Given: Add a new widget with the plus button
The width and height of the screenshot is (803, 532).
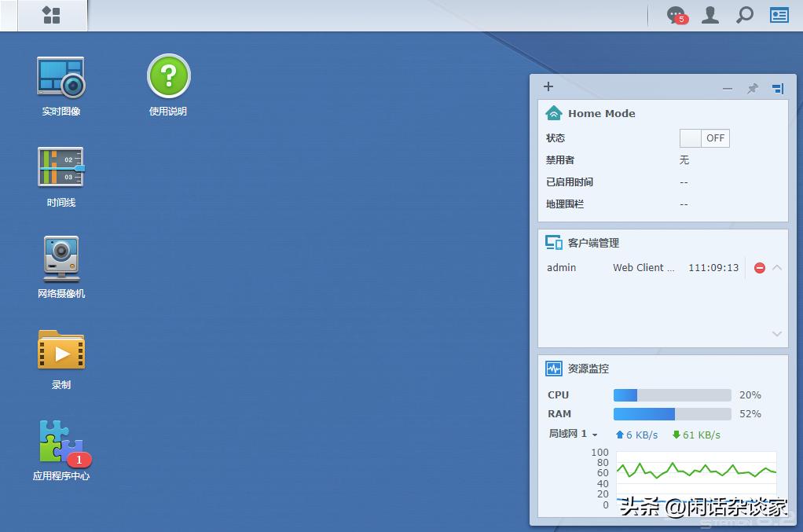Looking at the screenshot, I should click(548, 86).
